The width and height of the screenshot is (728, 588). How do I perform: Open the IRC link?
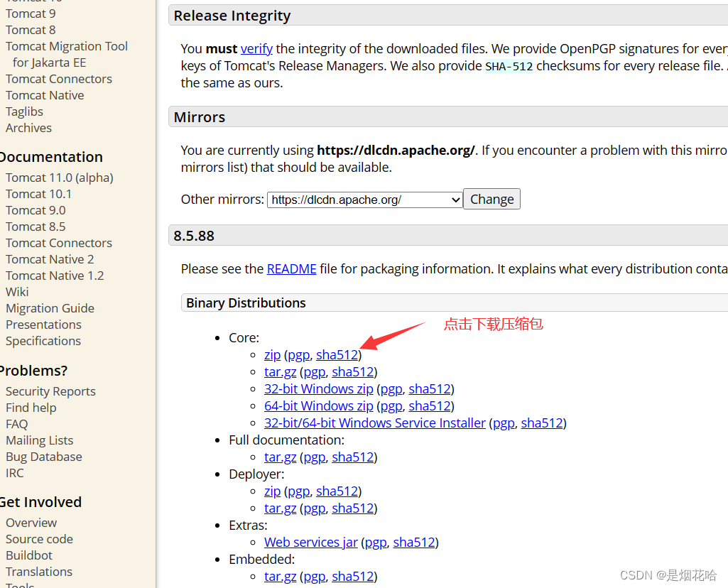point(15,473)
